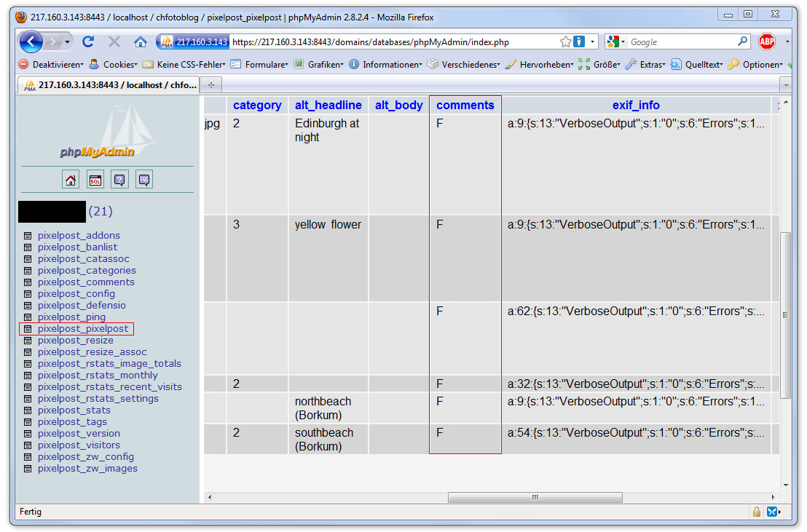Click table icon beside pixelpost_comments
This screenshot has width=807, height=532.
28,282
